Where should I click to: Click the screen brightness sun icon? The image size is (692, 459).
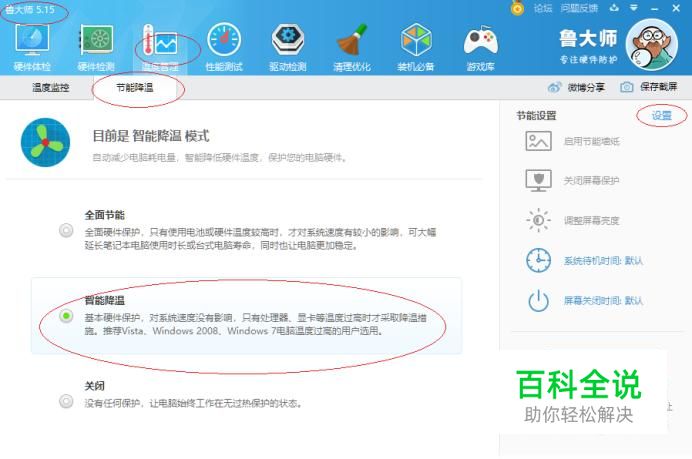click(x=538, y=220)
